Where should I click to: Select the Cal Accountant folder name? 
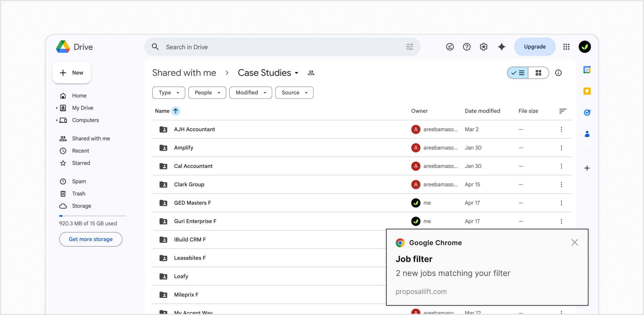[193, 166]
